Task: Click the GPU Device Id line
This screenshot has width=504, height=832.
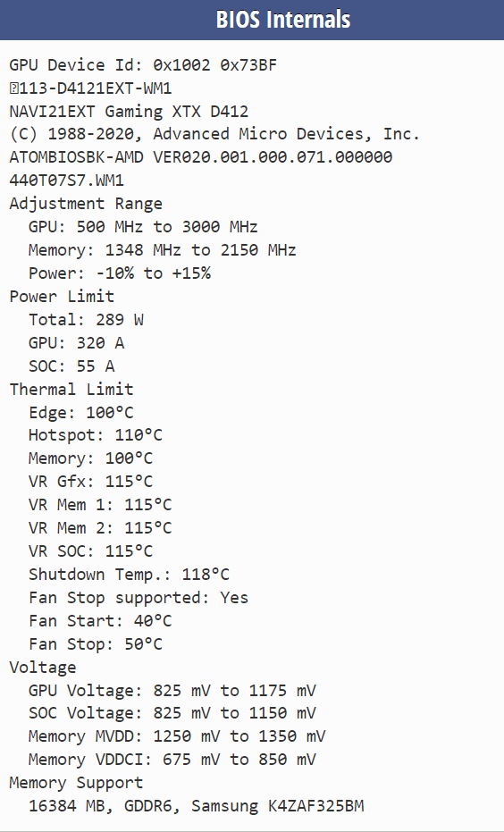Action: pos(143,65)
